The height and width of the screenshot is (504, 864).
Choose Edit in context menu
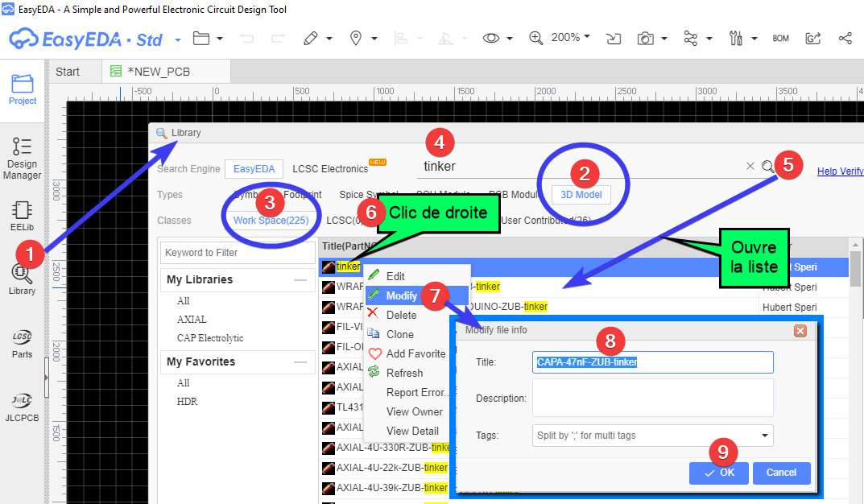[418, 276]
